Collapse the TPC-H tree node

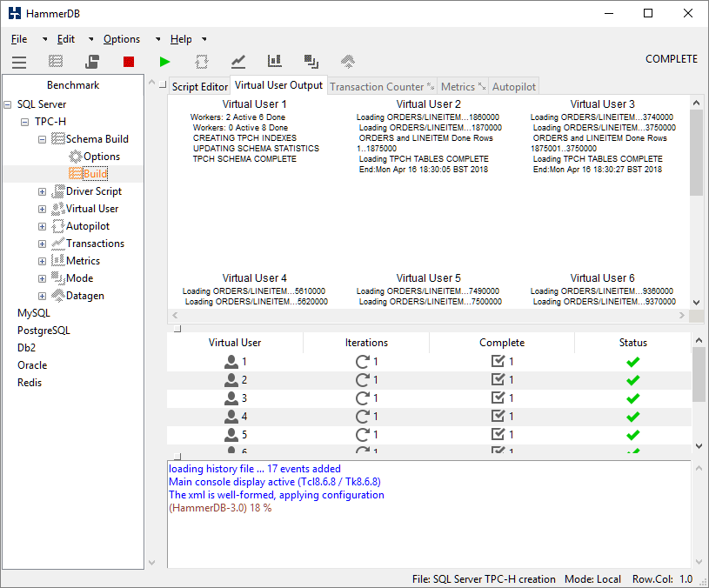pyautogui.click(x=25, y=122)
